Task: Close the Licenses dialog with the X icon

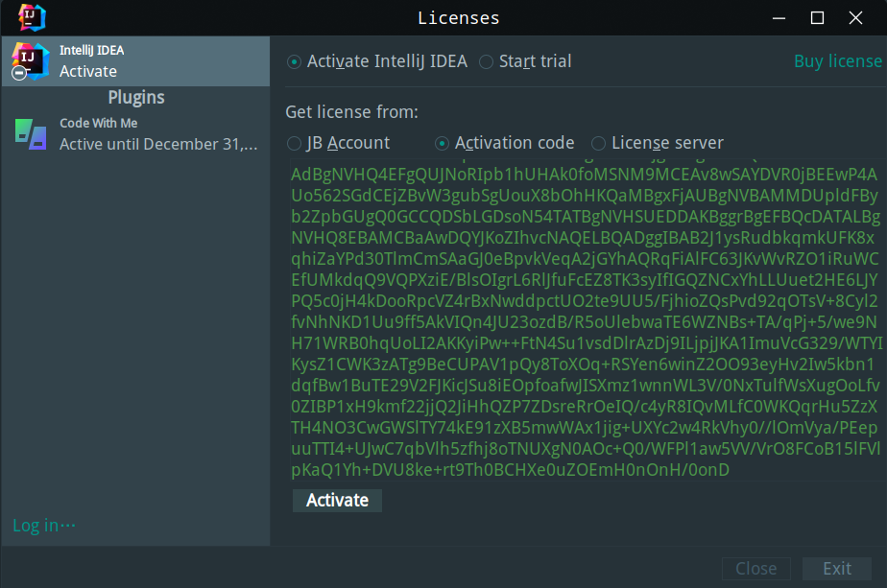Action: point(855,17)
